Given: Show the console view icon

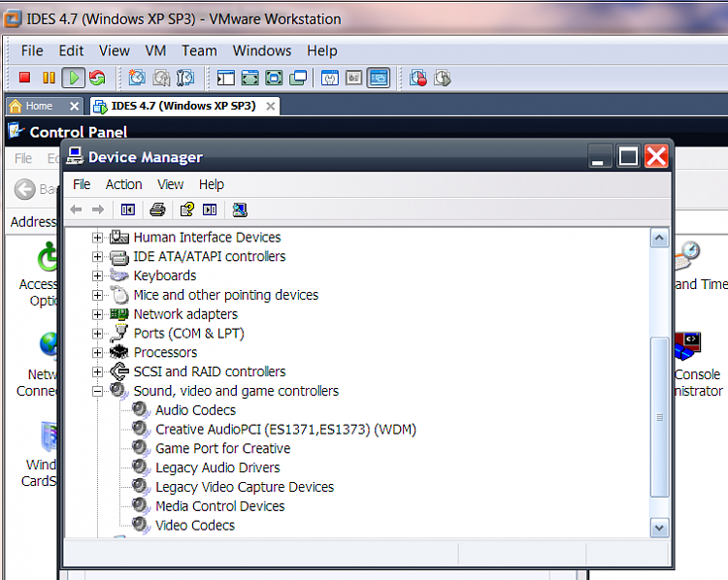Looking at the screenshot, I should pyautogui.click(x=379, y=78).
